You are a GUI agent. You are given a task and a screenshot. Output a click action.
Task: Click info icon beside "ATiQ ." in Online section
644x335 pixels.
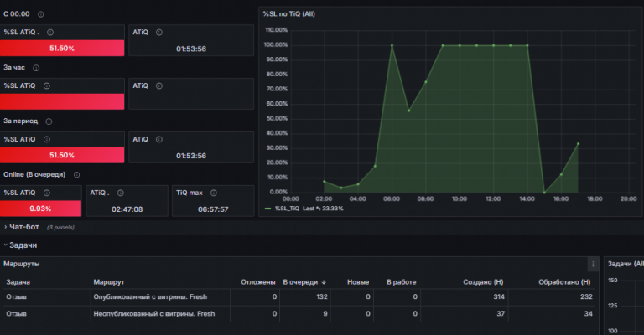[x=121, y=193]
